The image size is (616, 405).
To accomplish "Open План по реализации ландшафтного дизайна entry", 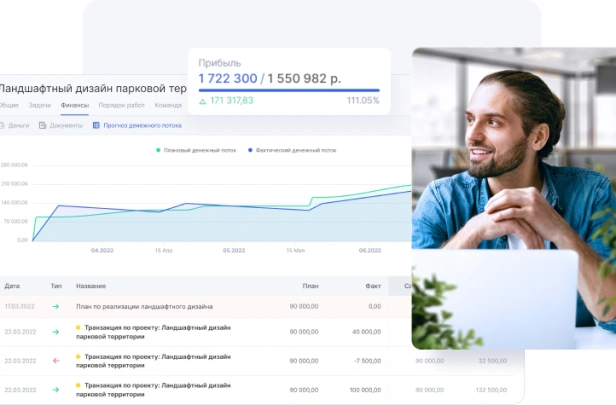I will (144, 306).
